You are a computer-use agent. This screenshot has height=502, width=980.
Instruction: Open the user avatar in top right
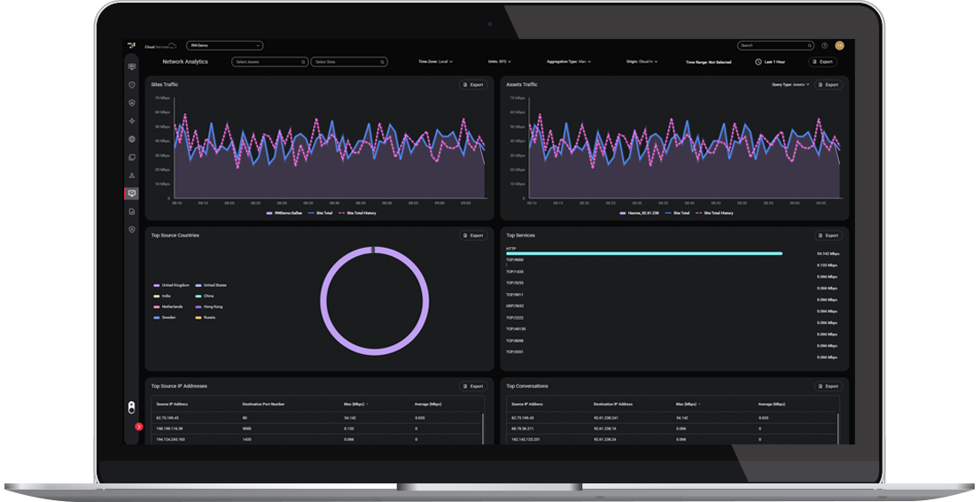[x=839, y=45]
